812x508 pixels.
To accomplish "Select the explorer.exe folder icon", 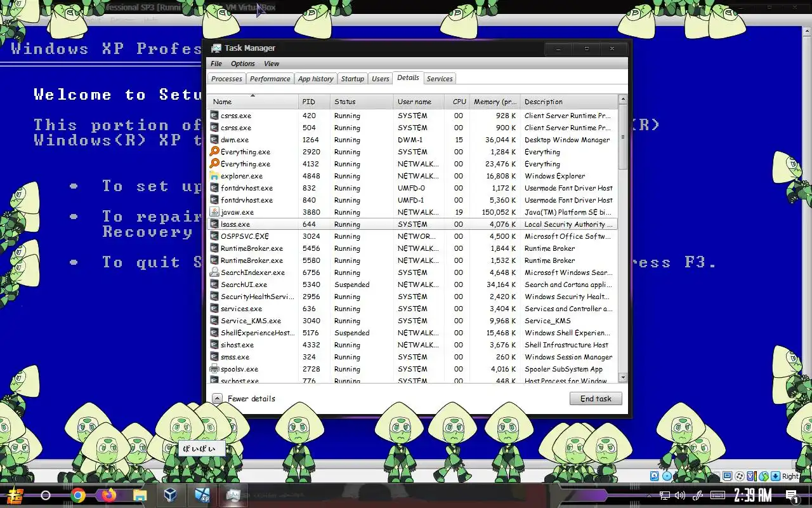I will (x=214, y=176).
